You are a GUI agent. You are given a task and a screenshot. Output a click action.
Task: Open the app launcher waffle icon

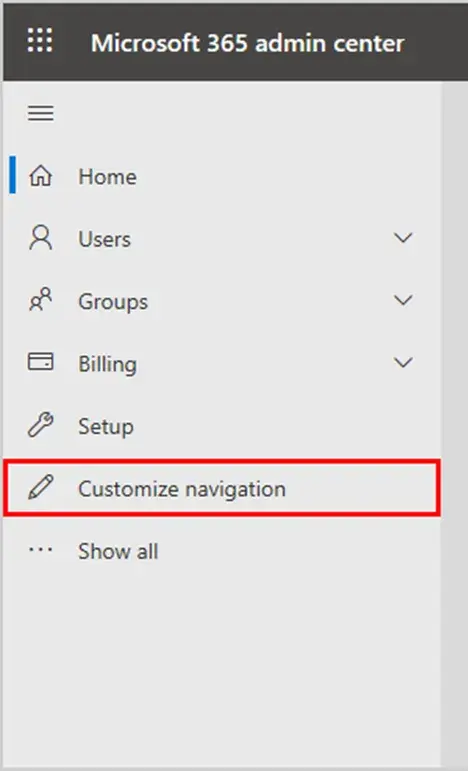pyautogui.click(x=40, y=40)
